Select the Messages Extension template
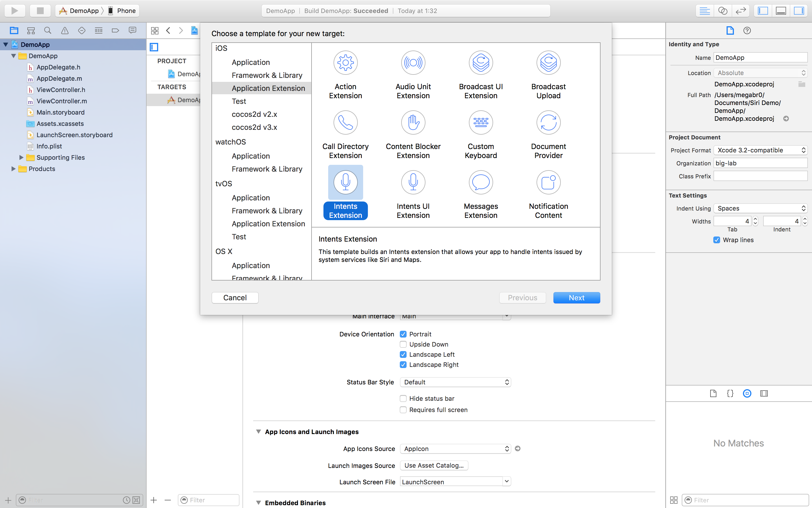The width and height of the screenshot is (812, 508). (481, 194)
